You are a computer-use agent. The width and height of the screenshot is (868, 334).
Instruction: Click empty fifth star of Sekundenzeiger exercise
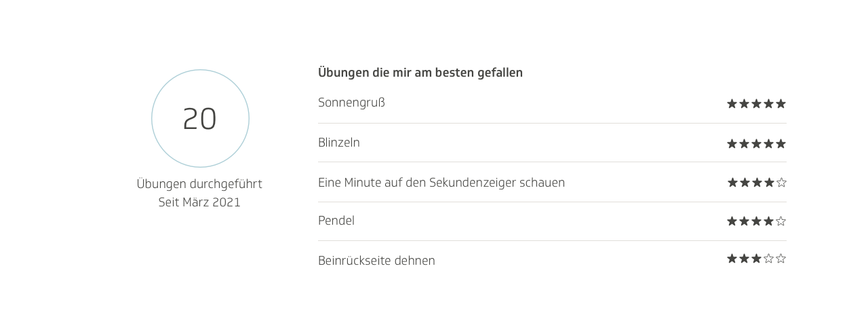point(781,183)
